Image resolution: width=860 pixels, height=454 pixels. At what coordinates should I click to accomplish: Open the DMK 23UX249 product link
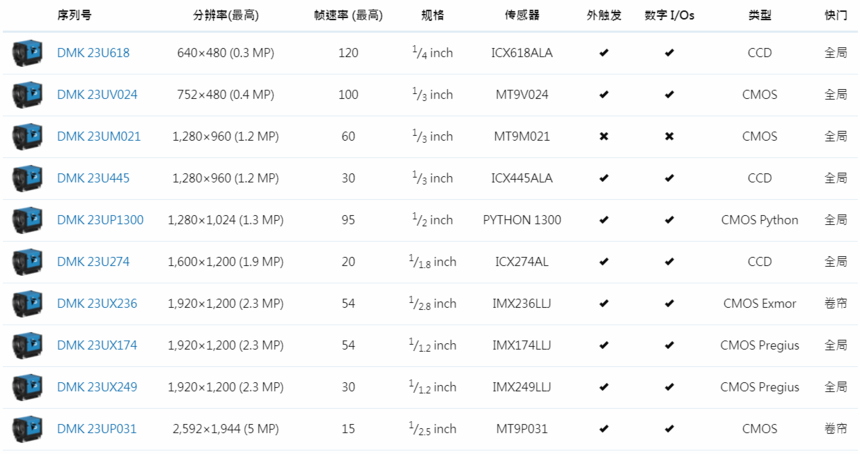(97, 387)
